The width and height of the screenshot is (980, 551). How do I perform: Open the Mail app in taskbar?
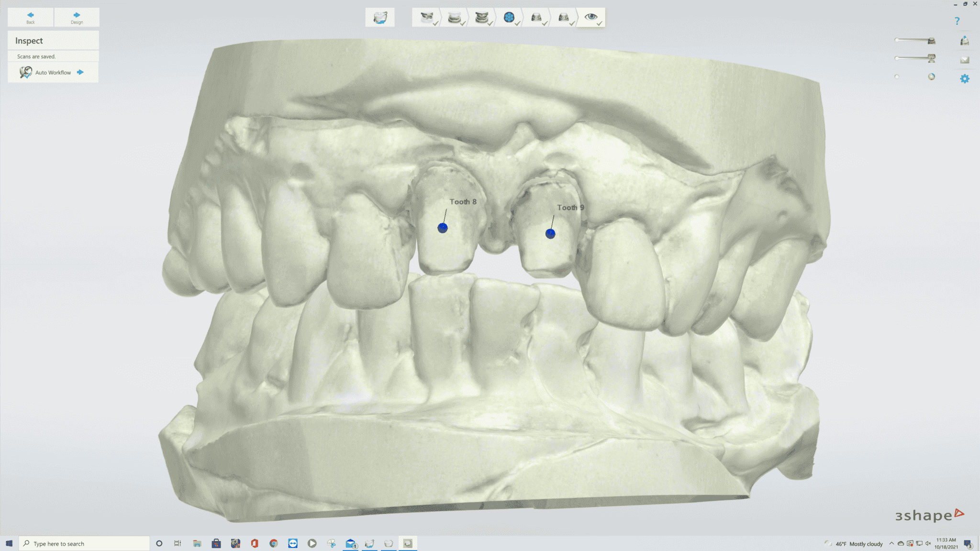coord(351,543)
